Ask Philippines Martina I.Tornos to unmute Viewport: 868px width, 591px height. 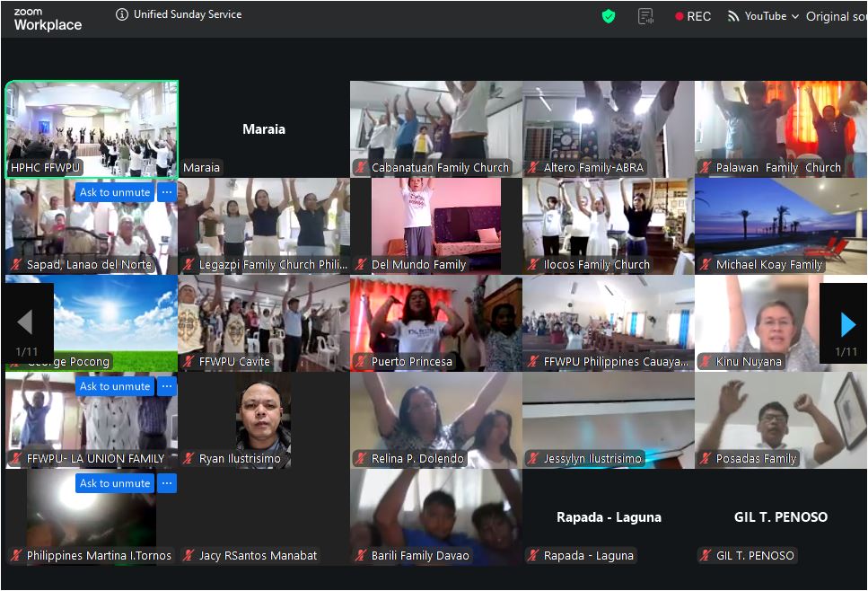click(x=115, y=483)
